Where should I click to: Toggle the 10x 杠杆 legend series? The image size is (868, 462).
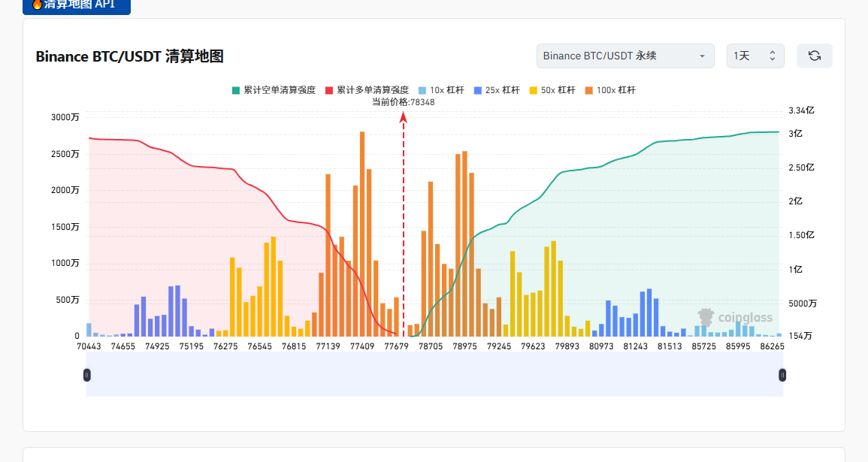pyautogui.click(x=441, y=90)
